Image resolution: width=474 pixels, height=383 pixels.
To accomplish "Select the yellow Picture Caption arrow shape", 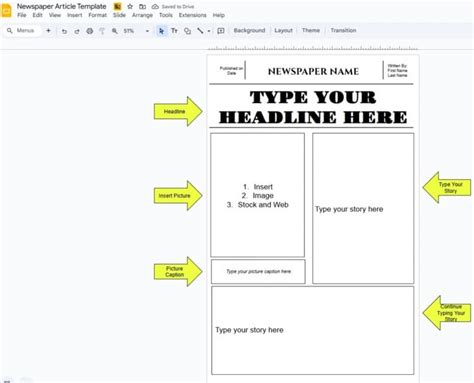I will (x=178, y=271).
